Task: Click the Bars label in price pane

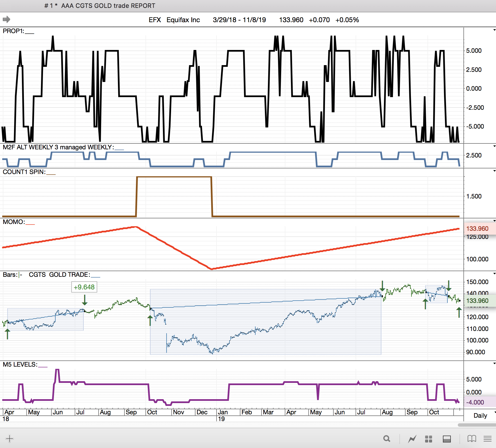Action: [x=10, y=275]
